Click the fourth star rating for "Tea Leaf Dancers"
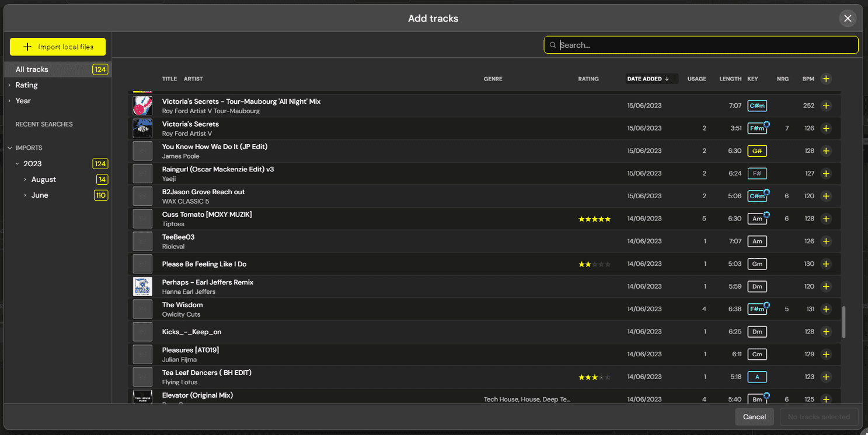Image resolution: width=868 pixels, height=435 pixels. click(601, 377)
